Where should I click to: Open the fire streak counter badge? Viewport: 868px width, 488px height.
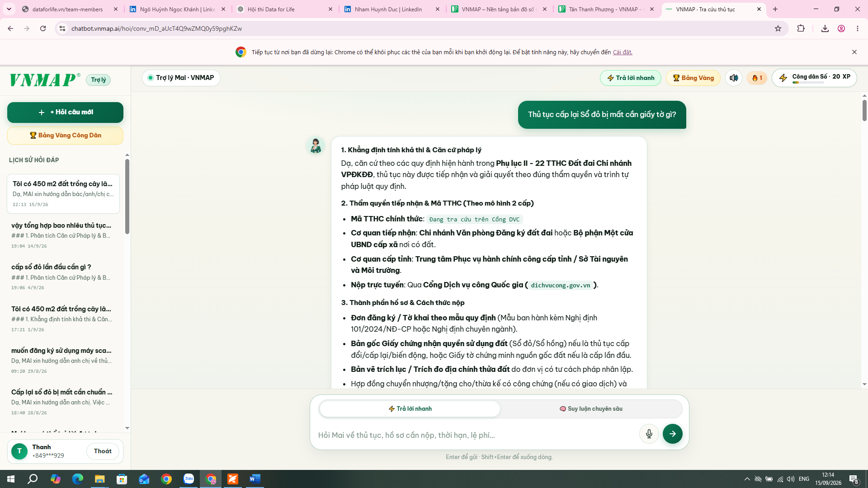[757, 78]
